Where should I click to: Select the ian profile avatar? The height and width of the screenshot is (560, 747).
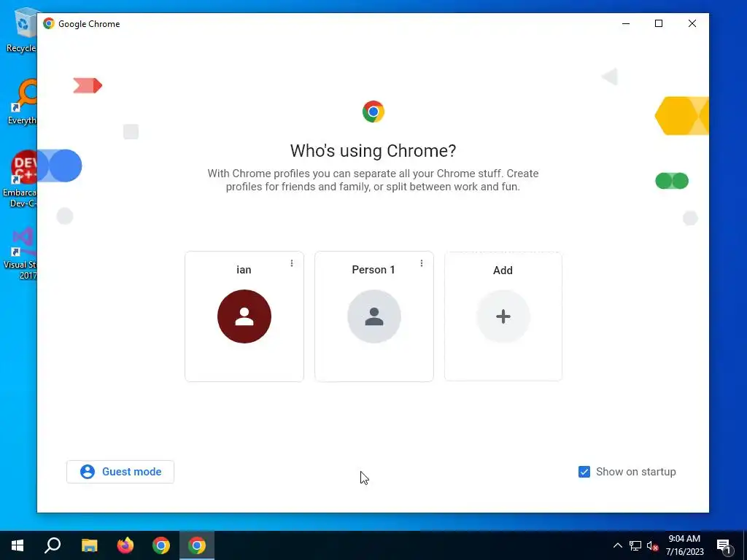(244, 316)
